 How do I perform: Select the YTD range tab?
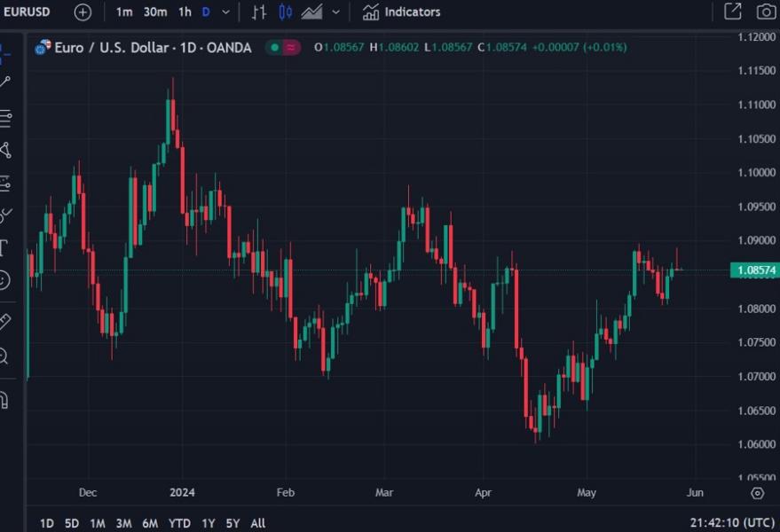point(178,523)
